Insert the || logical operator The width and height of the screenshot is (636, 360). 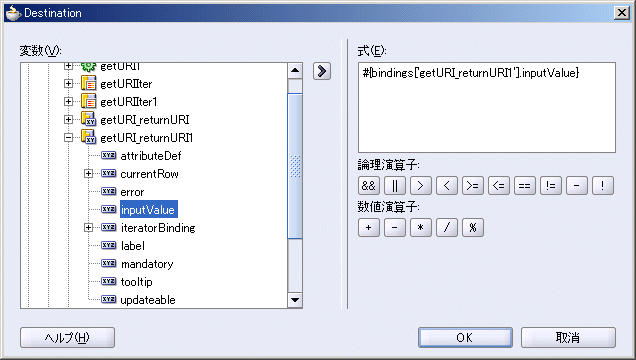coord(395,186)
